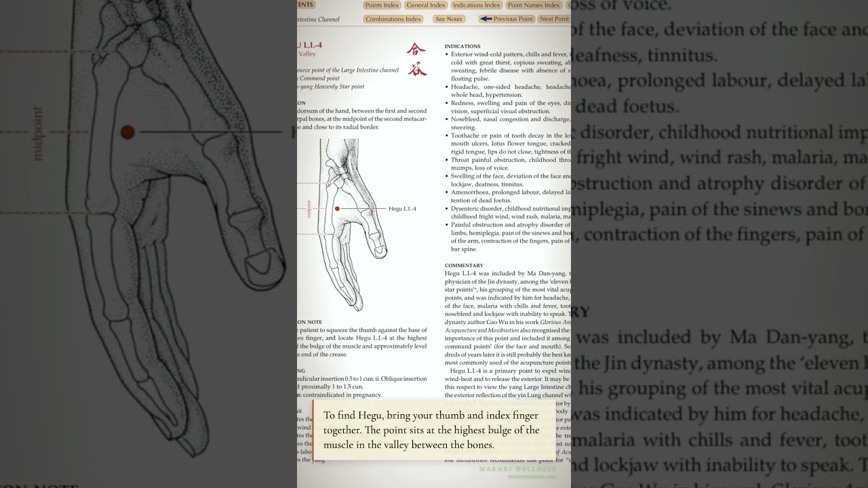This screenshot has width=868, height=488.
Task: Go to Previous Point
Action: pos(507,19)
